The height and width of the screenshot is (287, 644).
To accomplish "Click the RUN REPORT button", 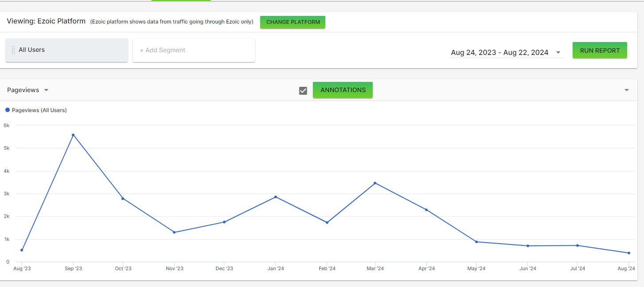I will click(600, 50).
